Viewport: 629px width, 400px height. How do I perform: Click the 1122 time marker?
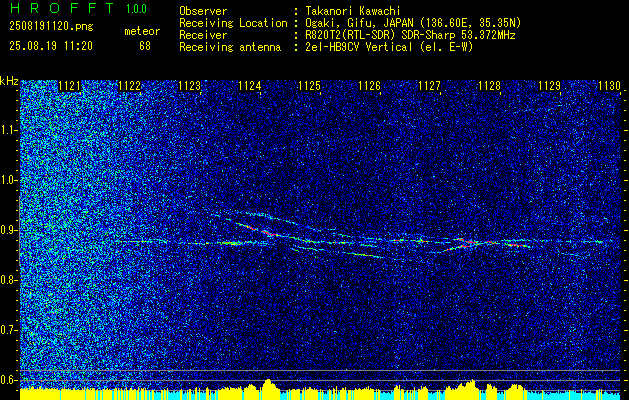(130, 86)
